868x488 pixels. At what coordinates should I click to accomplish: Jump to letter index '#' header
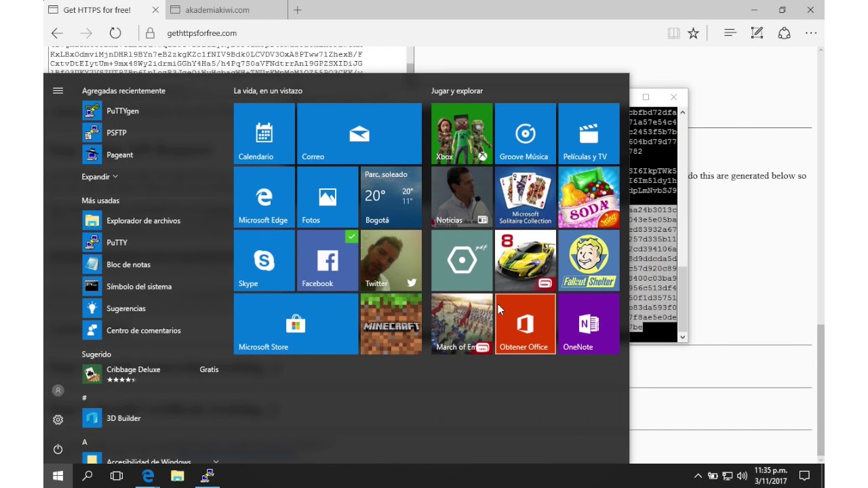point(84,398)
